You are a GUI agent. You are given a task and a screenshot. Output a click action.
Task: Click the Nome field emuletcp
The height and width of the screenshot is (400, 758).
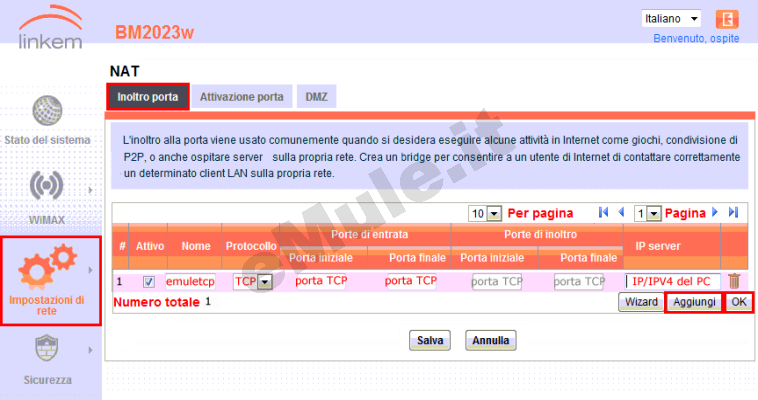tap(190, 281)
